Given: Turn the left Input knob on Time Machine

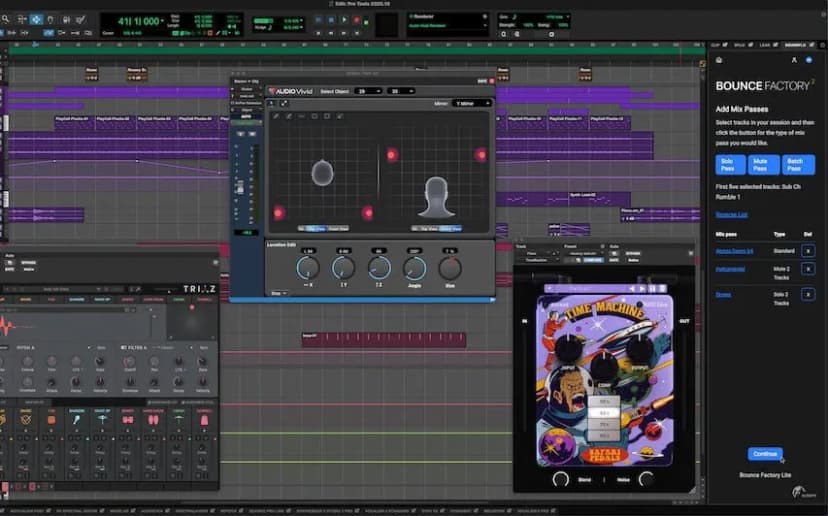Looking at the screenshot, I should (x=569, y=349).
